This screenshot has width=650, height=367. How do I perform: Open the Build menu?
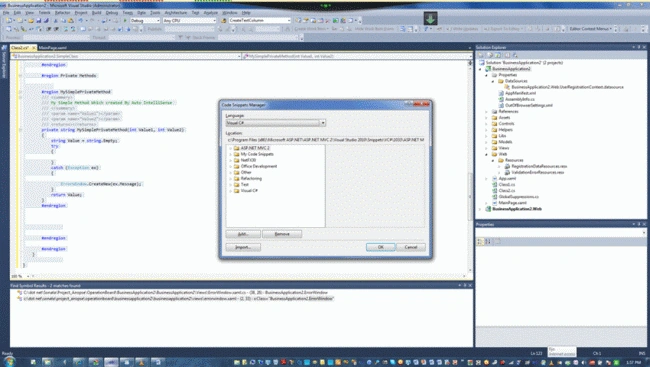click(97, 13)
